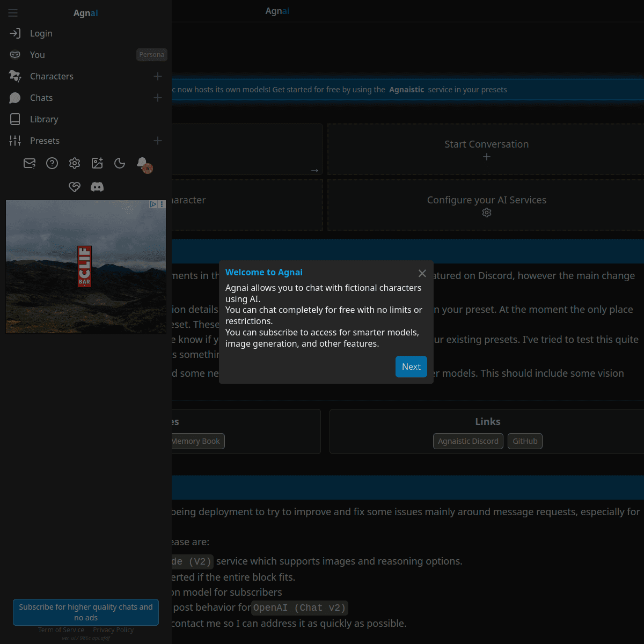Image resolution: width=644 pixels, height=644 pixels.
Task: Open the Discord icon link
Action: [x=97, y=187]
